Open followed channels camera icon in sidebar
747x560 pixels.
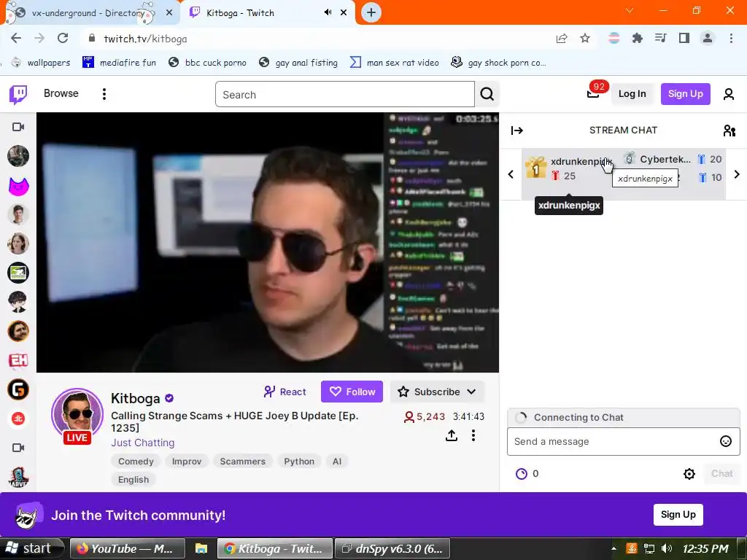(18, 127)
